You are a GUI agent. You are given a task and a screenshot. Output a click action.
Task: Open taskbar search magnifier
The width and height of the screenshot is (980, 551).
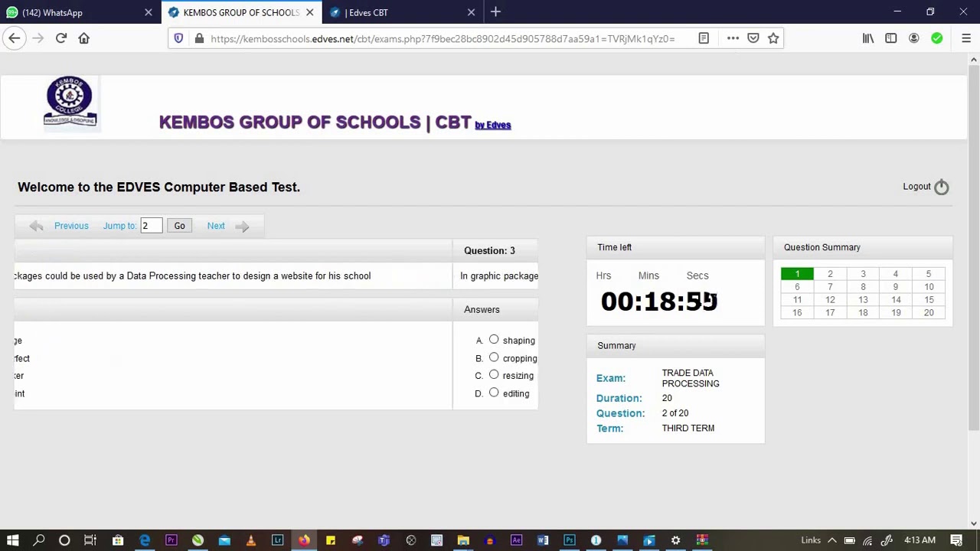click(39, 540)
